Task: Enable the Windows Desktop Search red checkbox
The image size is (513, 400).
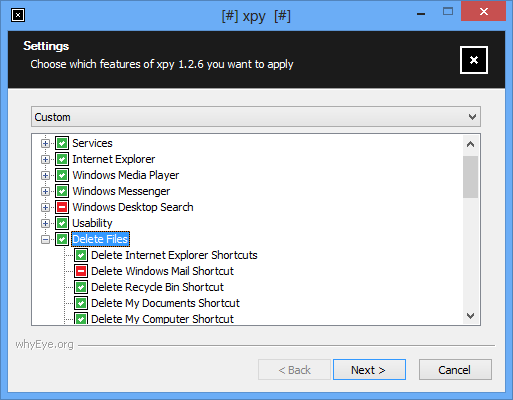Action: 62,207
